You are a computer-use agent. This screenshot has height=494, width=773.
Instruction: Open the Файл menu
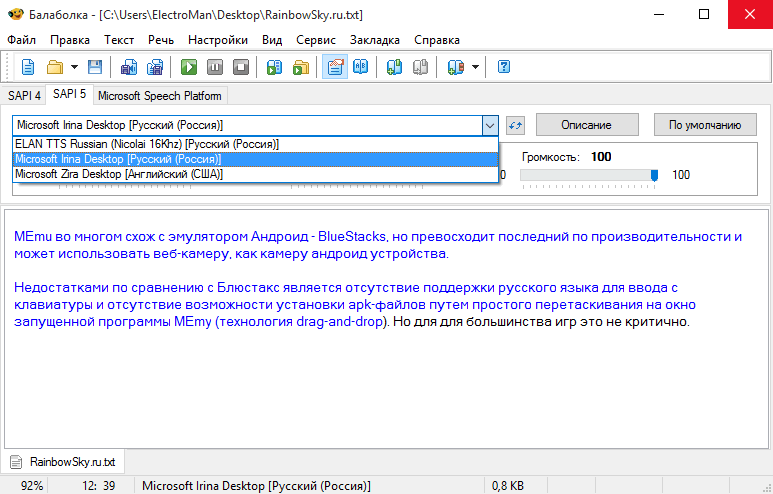pos(22,40)
